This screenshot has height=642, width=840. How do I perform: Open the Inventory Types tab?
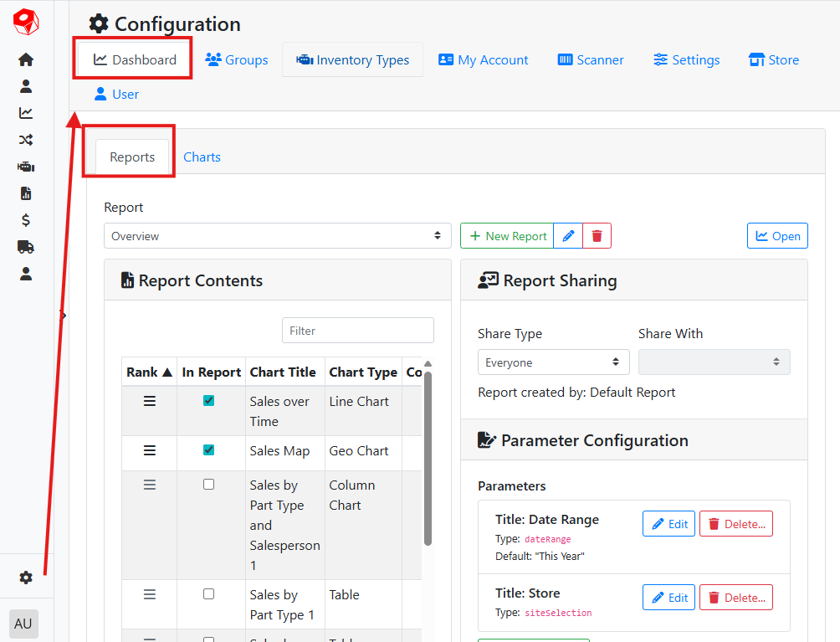[x=352, y=60]
